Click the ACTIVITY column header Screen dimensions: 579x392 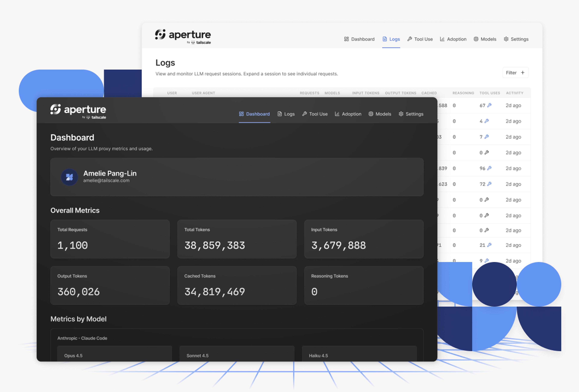pos(514,93)
